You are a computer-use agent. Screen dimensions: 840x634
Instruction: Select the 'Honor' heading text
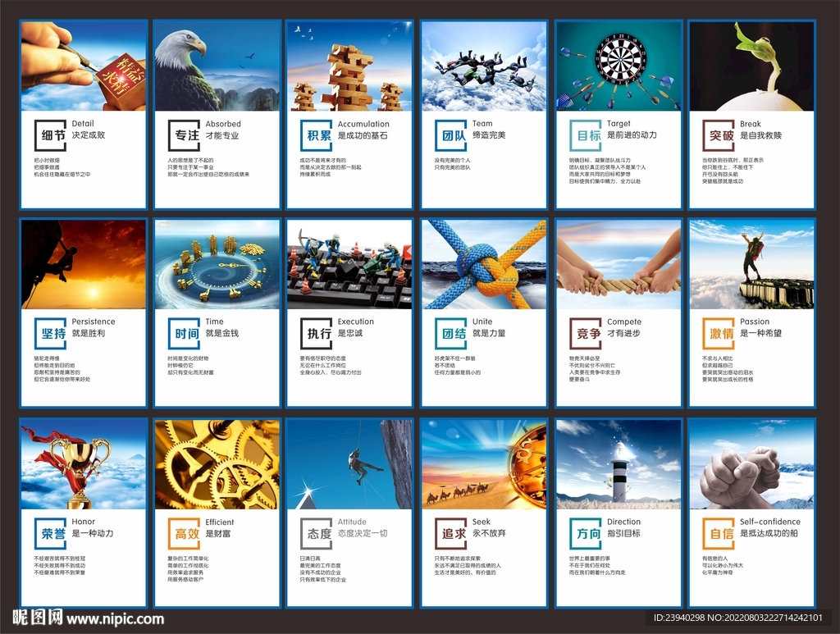click(x=83, y=522)
